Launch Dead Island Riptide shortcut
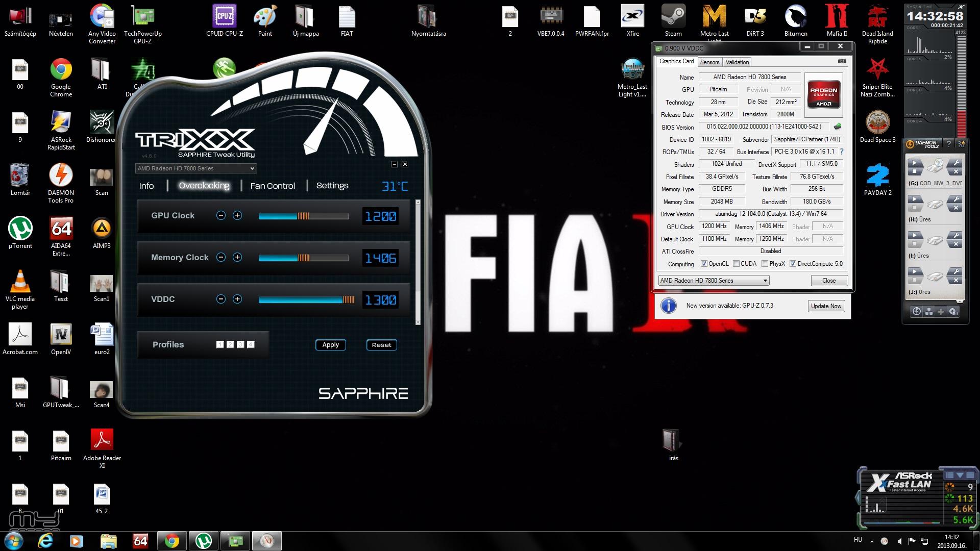The image size is (980, 551). (x=878, y=24)
